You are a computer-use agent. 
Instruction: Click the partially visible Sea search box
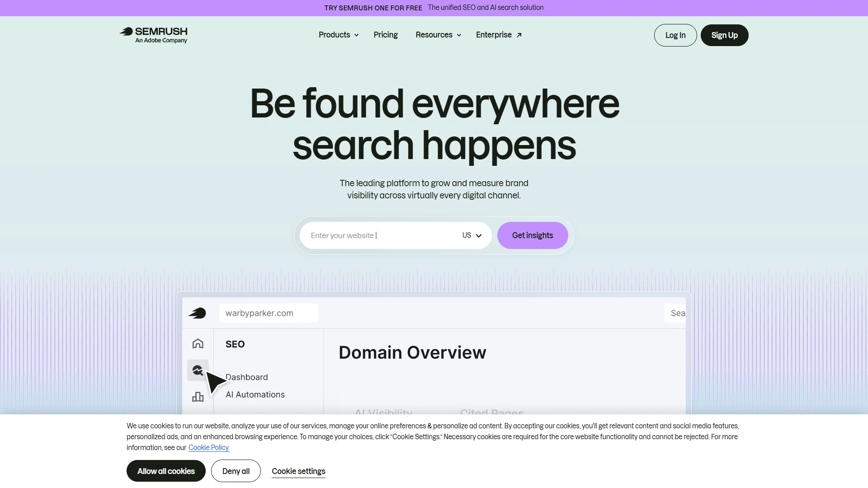675,313
